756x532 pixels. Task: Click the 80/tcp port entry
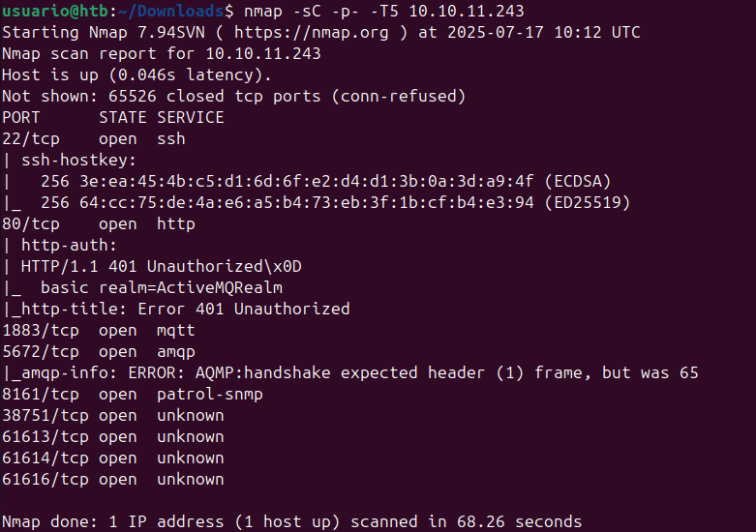click(31, 223)
